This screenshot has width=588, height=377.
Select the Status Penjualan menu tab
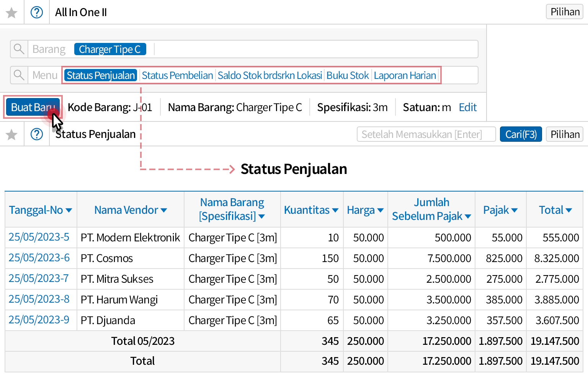(101, 75)
